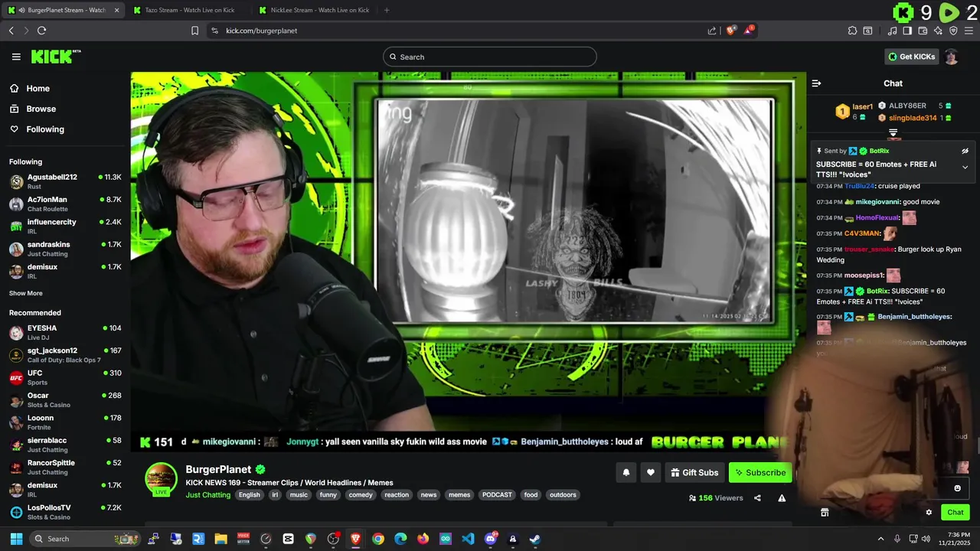Open Windows Start menu
980x551 pixels.
pos(16,539)
